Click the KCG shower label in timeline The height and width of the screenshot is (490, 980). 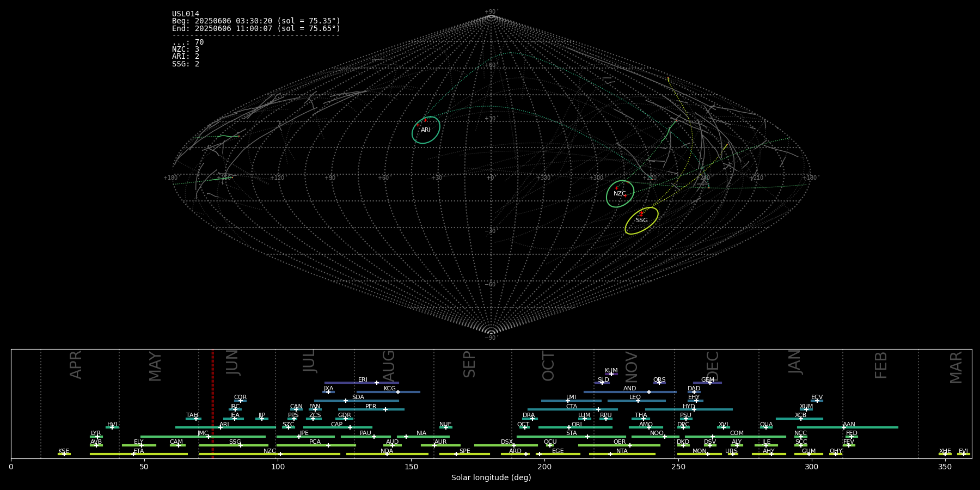pos(390,389)
